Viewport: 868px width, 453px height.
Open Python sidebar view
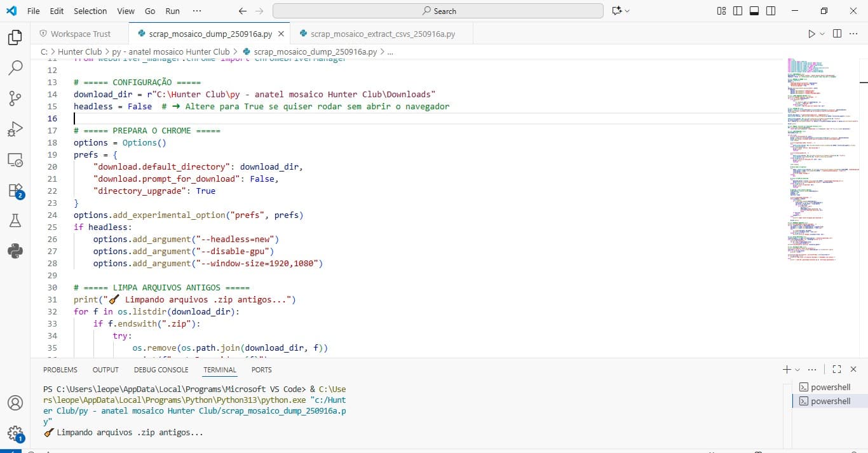pos(15,251)
